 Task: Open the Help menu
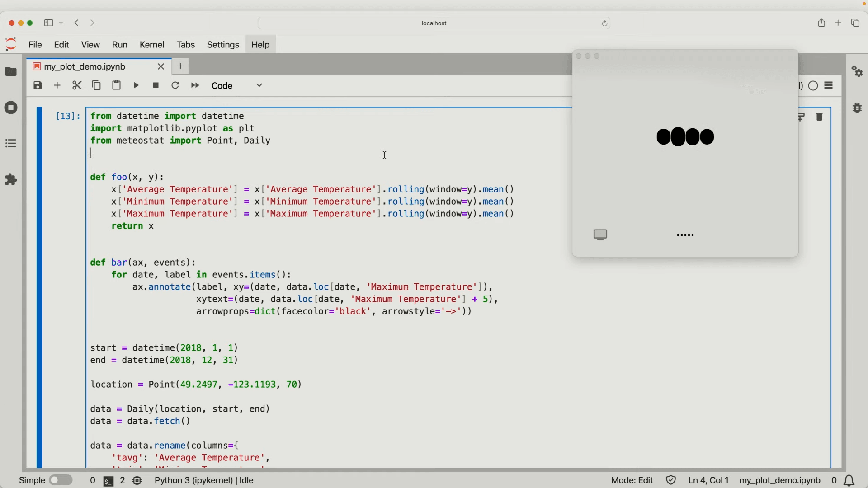pyautogui.click(x=260, y=45)
